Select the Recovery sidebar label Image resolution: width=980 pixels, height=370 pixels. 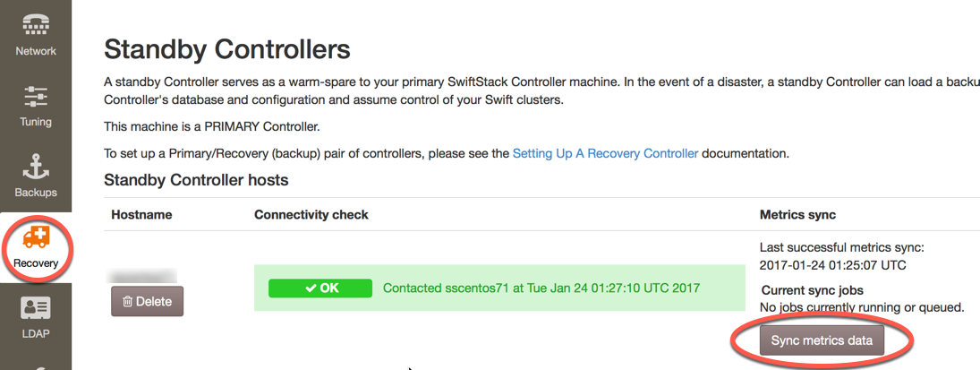(36, 263)
